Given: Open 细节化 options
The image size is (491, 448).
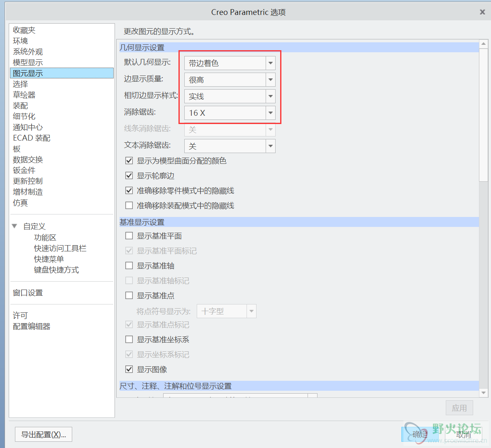Looking at the screenshot, I should click(24, 117).
